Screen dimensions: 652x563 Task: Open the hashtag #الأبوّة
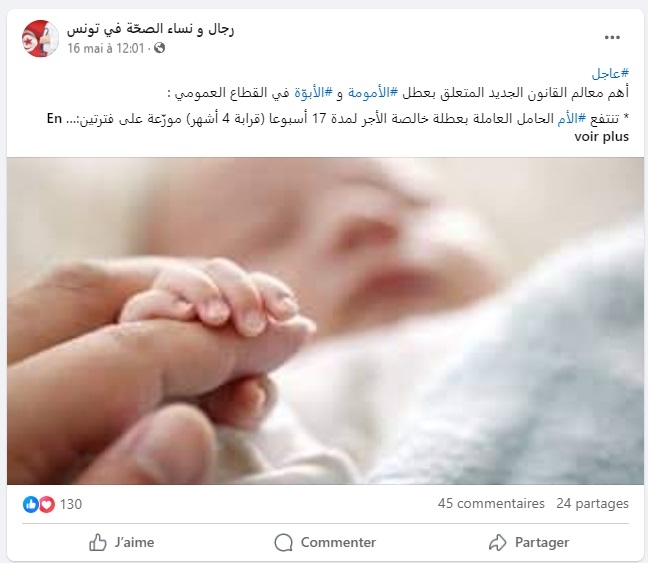[x=314, y=93]
